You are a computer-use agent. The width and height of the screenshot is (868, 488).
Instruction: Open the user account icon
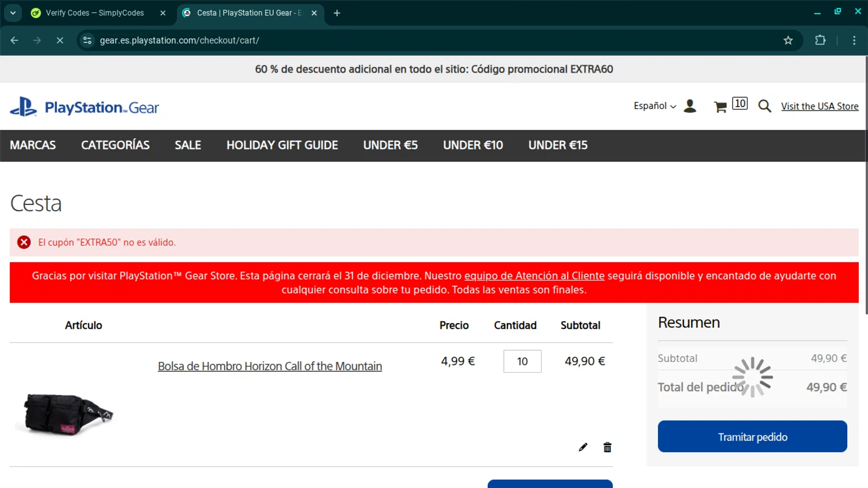tap(690, 106)
